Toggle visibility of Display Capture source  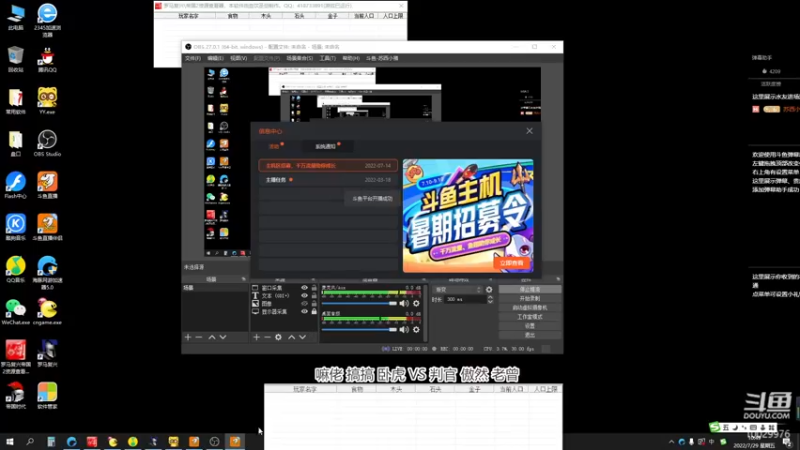pyautogui.click(x=305, y=311)
